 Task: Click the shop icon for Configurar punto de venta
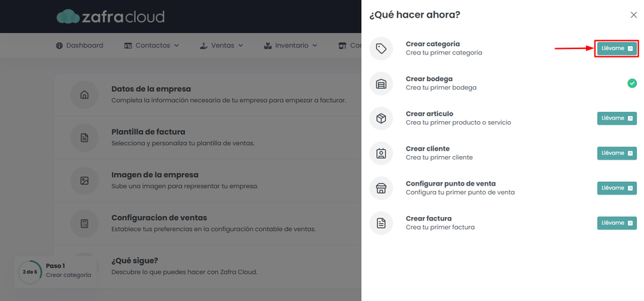(381, 188)
